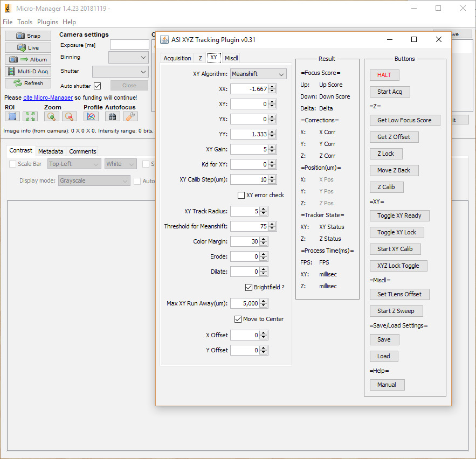The image size is (476, 459).
Task: Open the cite Micro-Manager link
Action: pyautogui.click(x=48, y=98)
